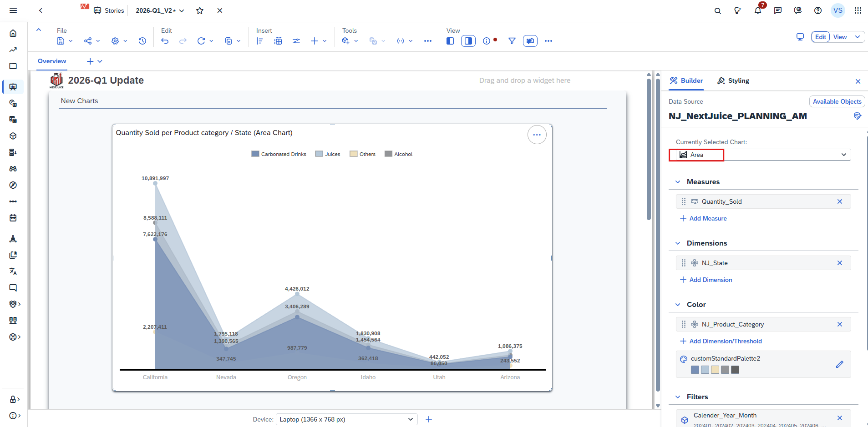The width and height of the screenshot is (868, 427).
Task: Insert a chart using the chart icon
Action: pyautogui.click(x=260, y=41)
